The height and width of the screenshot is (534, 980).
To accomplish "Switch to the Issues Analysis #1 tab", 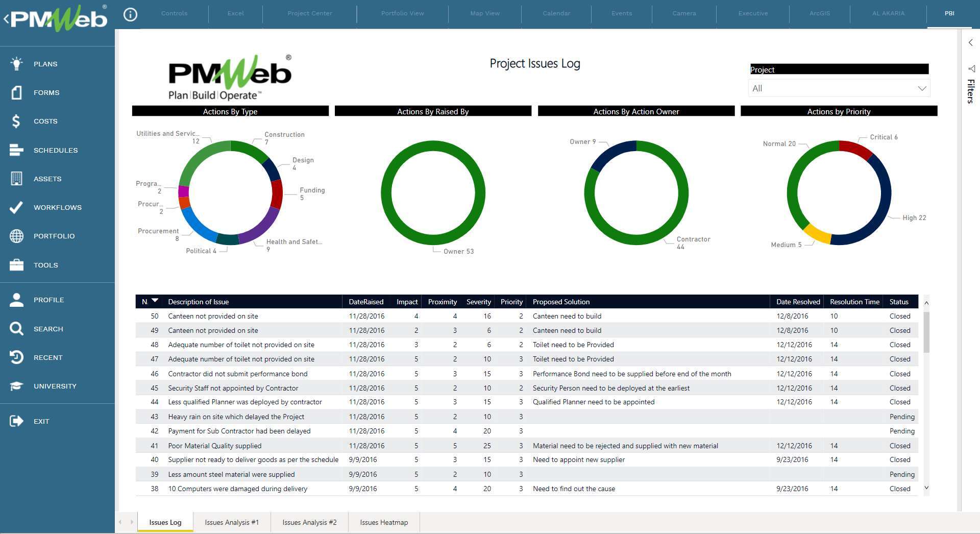I will coord(231,522).
